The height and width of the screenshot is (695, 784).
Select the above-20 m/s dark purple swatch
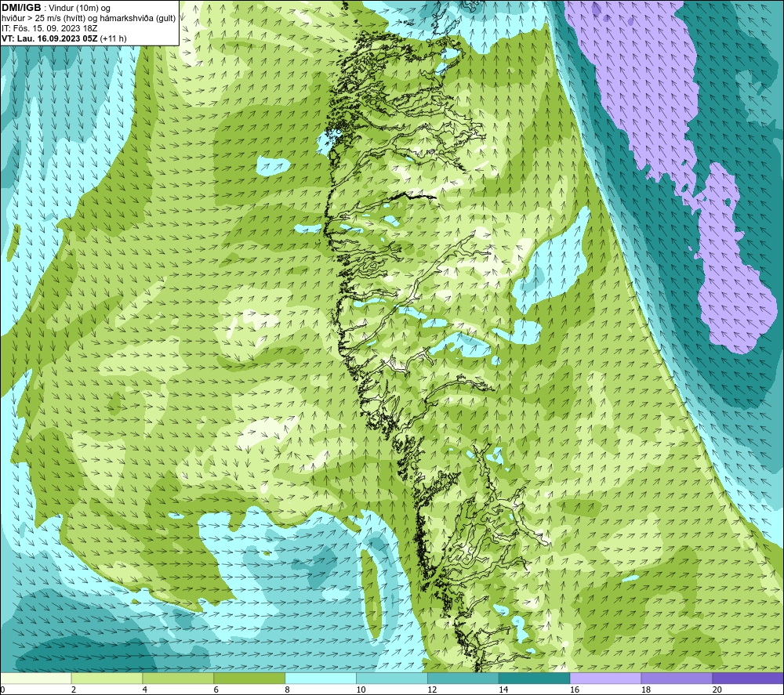(748, 679)
